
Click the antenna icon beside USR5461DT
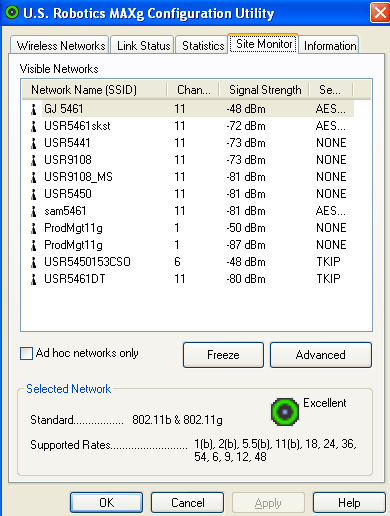[x=33, y=279]
